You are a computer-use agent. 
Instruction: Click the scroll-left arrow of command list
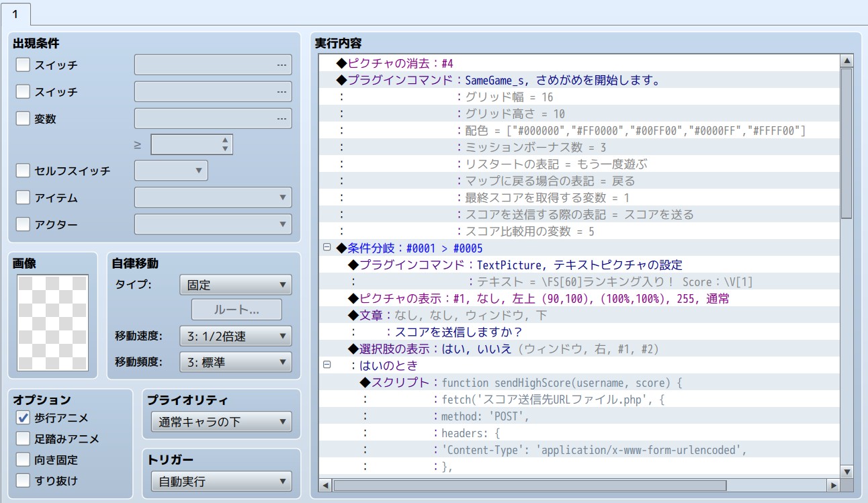(326, 485)
